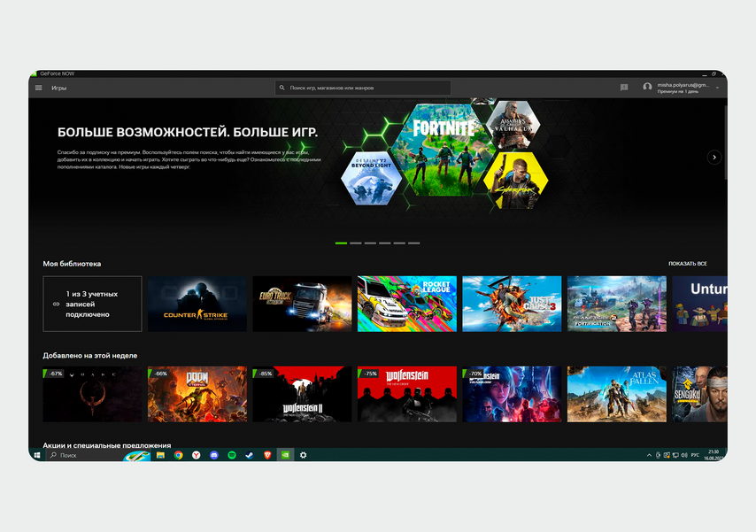Screen dimensions: 756x532
Task: Open Discord from the taskbar
Action: [214, 455]
